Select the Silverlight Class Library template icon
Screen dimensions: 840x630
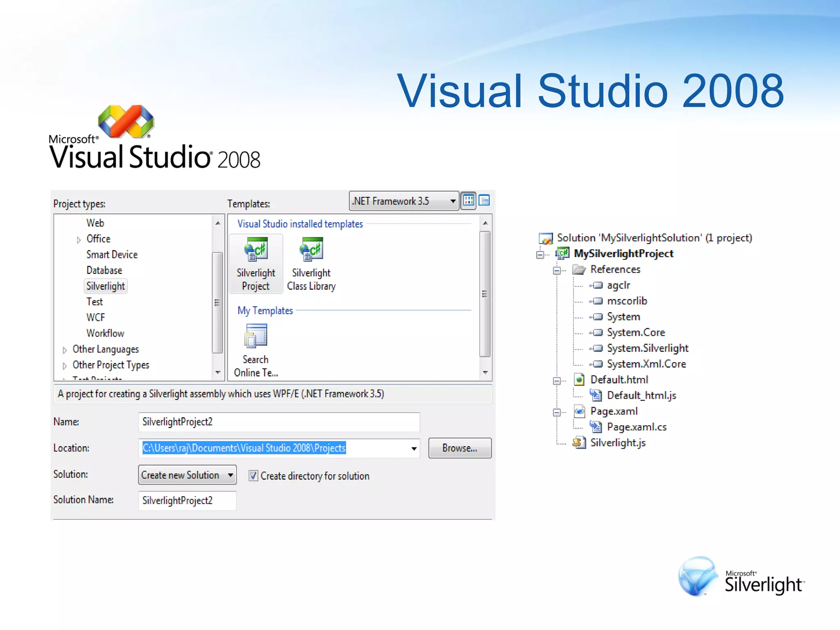tap(311, 249)
